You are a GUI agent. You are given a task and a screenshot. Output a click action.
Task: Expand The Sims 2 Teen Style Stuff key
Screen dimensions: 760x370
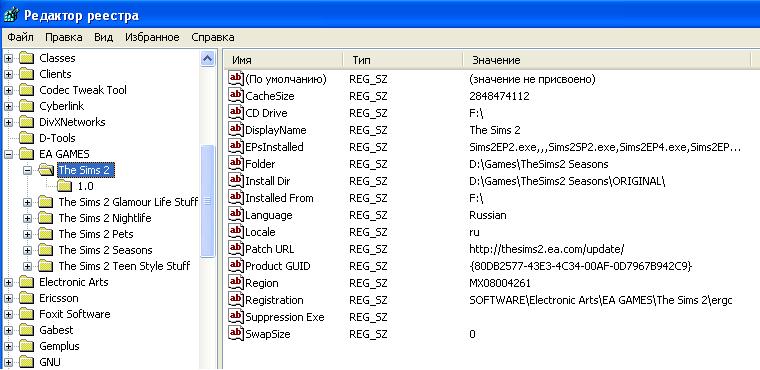point(28,267)
